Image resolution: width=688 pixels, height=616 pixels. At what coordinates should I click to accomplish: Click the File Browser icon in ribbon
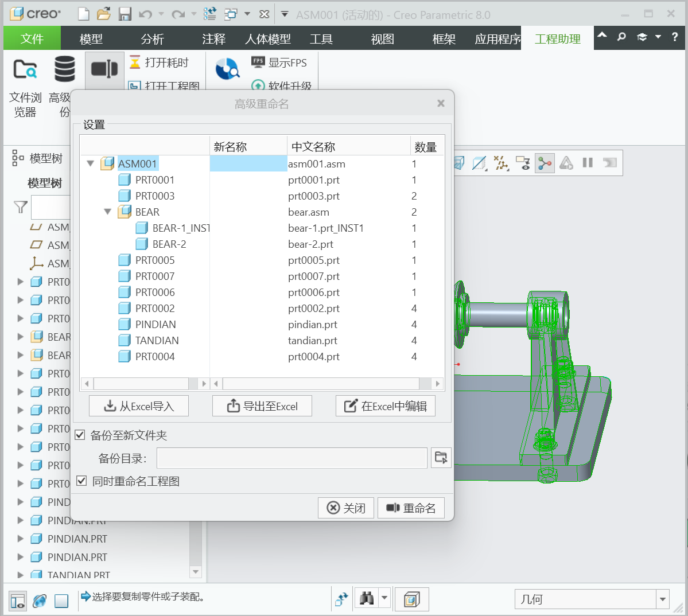point(25,69)
